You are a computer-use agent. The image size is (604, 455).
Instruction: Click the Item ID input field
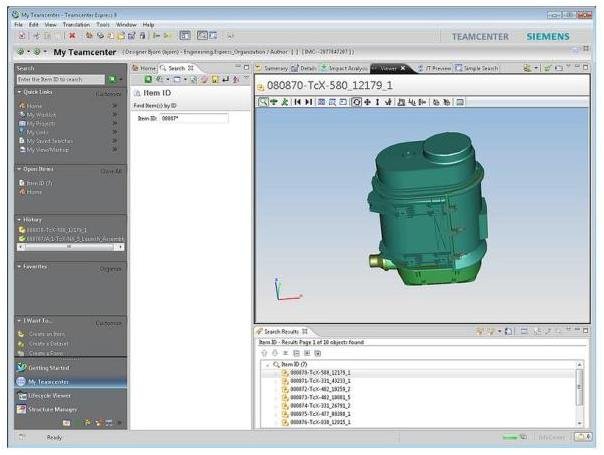pos(194,118)
